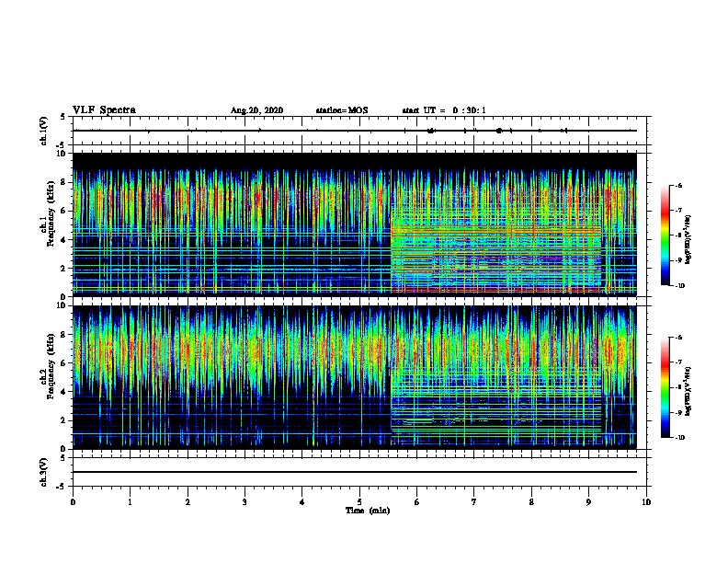The width and height of the screenshot is (728, 563).
Task: Click the ch.1 'Frequency (kHz)' axis label
Action: [x=51, y=214]
